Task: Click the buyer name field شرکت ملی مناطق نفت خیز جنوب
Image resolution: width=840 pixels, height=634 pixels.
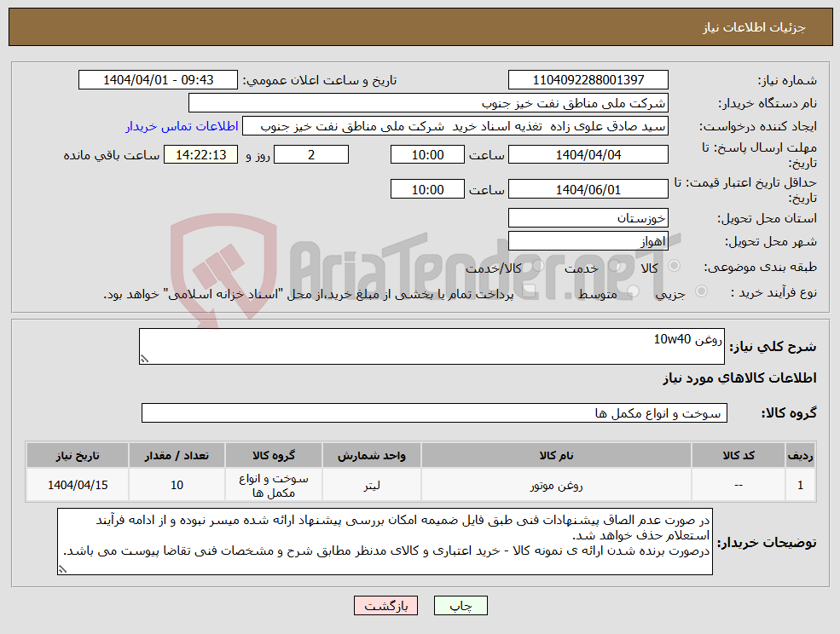Action: click(429, 103)
